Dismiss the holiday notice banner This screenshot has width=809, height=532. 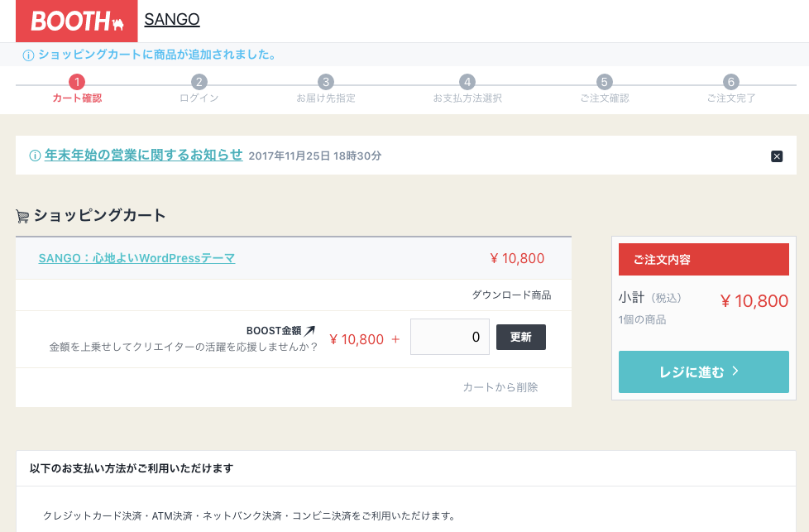777,156
